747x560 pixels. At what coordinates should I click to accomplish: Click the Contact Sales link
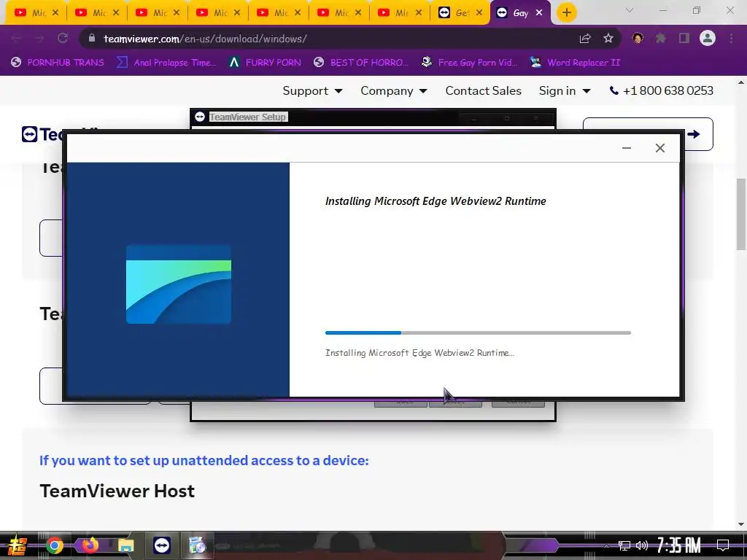[x=483, y=90]
